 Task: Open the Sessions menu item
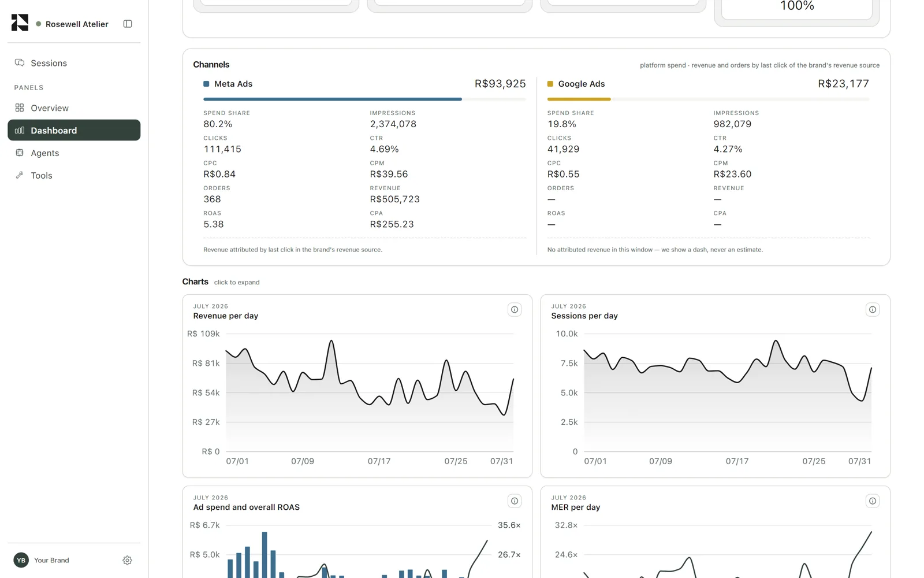(74, 63)
